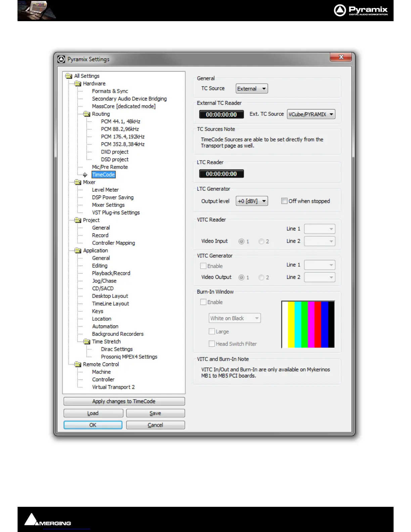Click the All Settings folder icon
411x532 pixels.
point(69,76)
